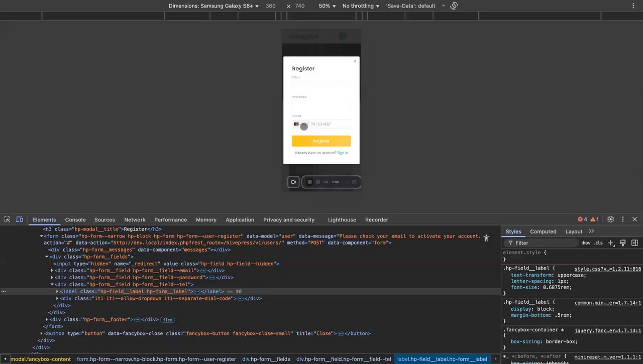Click the accessibility icon in Elements panel

click(486, 238)
